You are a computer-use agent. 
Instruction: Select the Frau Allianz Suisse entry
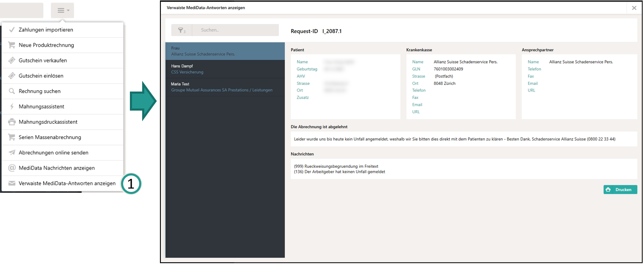click(225, 51)
